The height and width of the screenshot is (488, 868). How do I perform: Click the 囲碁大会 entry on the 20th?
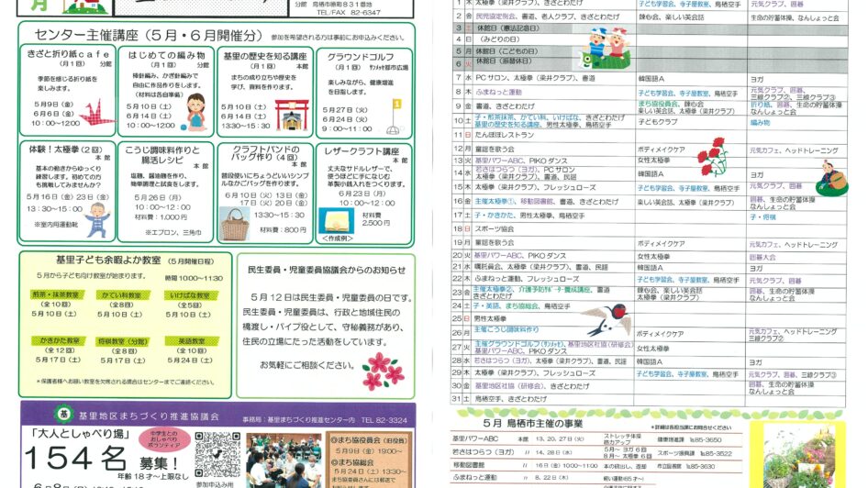762,257
